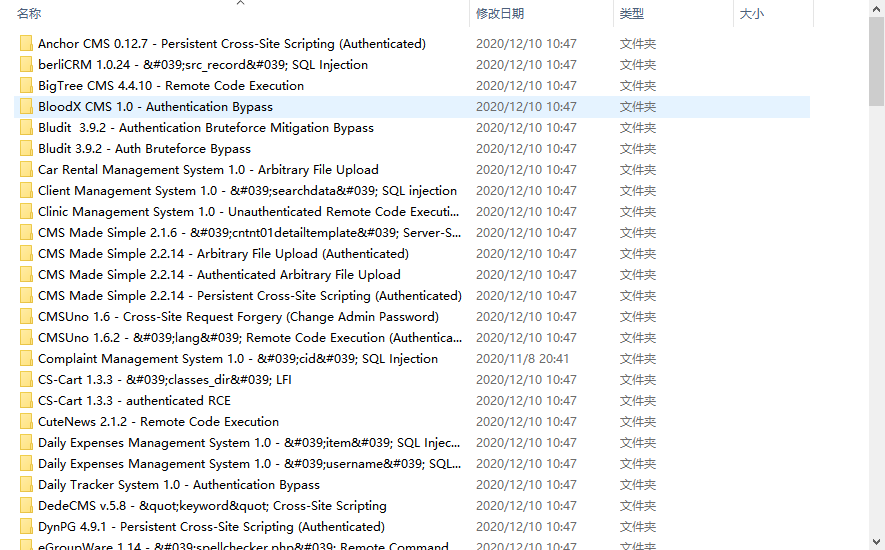Select CMS Made Simple Persistent Cross-Site Scripting folder
The height and width of the screenshot is (550, 885).
249,295
